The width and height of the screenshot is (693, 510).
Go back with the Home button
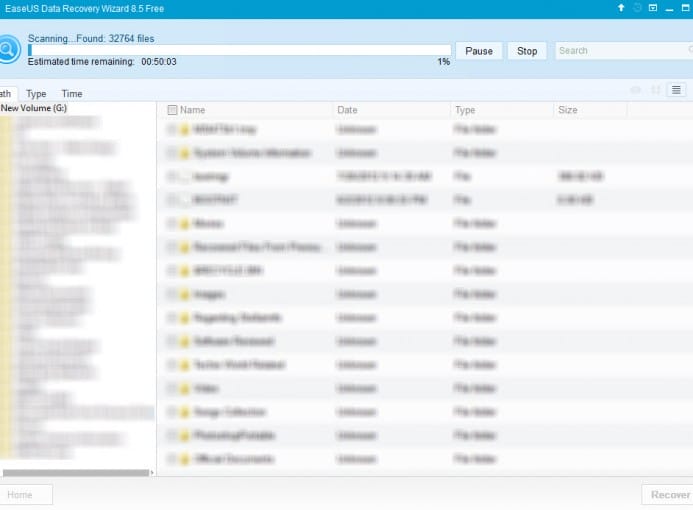tap(26, 495)
